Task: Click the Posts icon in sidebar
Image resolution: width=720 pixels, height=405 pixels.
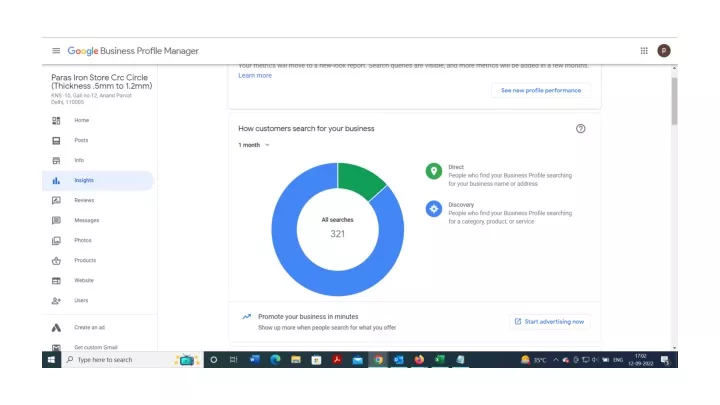Action: 56,141
